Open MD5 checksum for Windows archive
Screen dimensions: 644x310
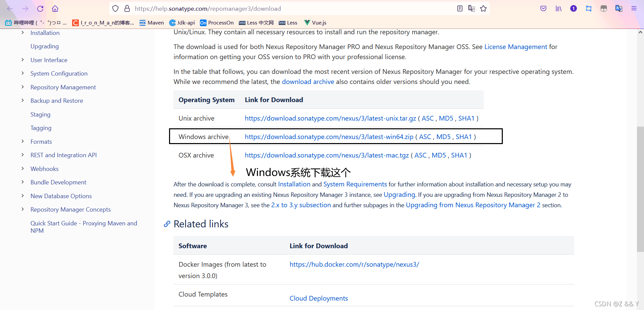pyautogui.click(x=443, y=137)
